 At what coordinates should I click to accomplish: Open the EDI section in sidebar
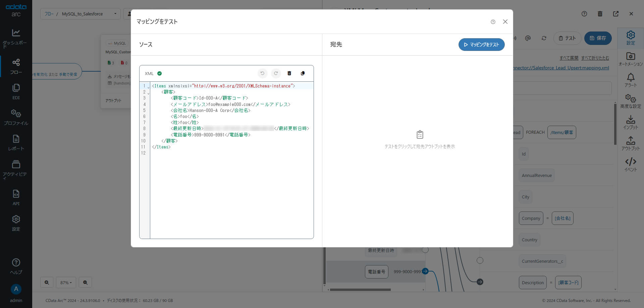[16, 92]
